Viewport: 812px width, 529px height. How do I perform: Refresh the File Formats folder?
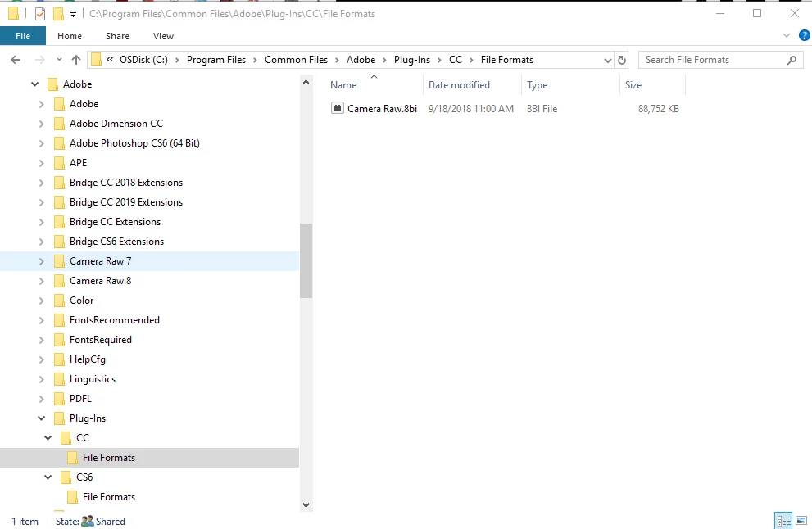tap(621, 60)
